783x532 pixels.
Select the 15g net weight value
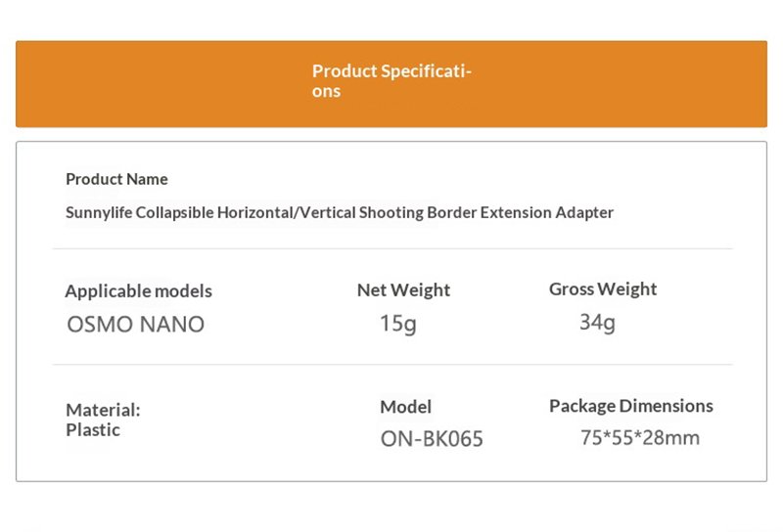coord(397,323)
